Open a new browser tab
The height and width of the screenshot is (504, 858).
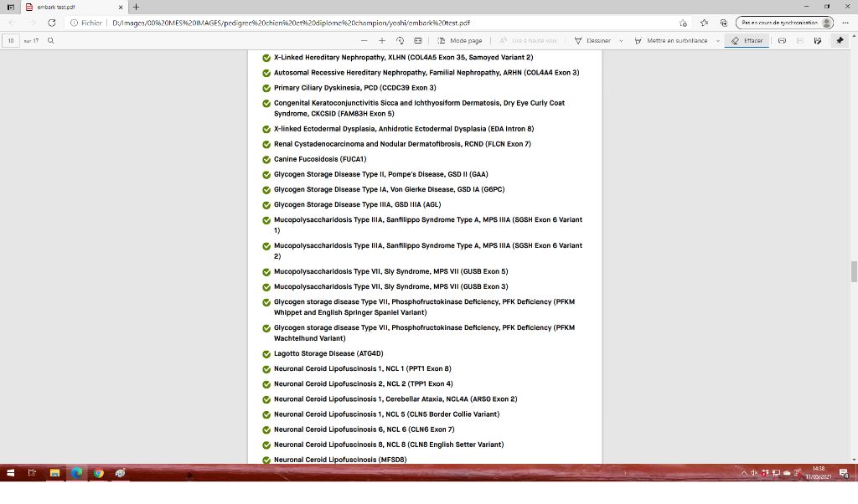click(136, 7)
